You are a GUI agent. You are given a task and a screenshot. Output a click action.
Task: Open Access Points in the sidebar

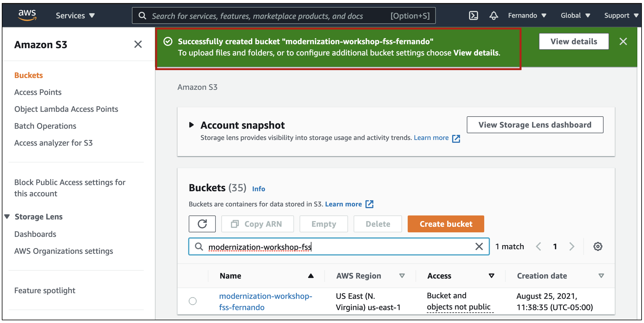tap(38, 92)
